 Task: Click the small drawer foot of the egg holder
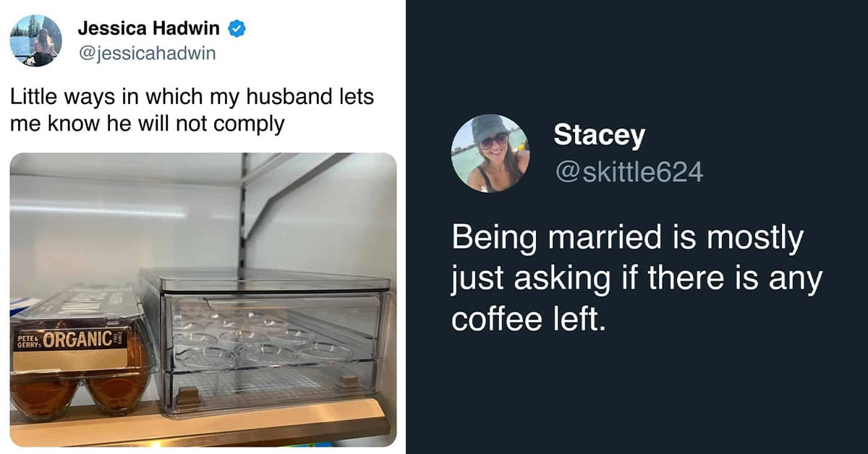pos(189,395)
